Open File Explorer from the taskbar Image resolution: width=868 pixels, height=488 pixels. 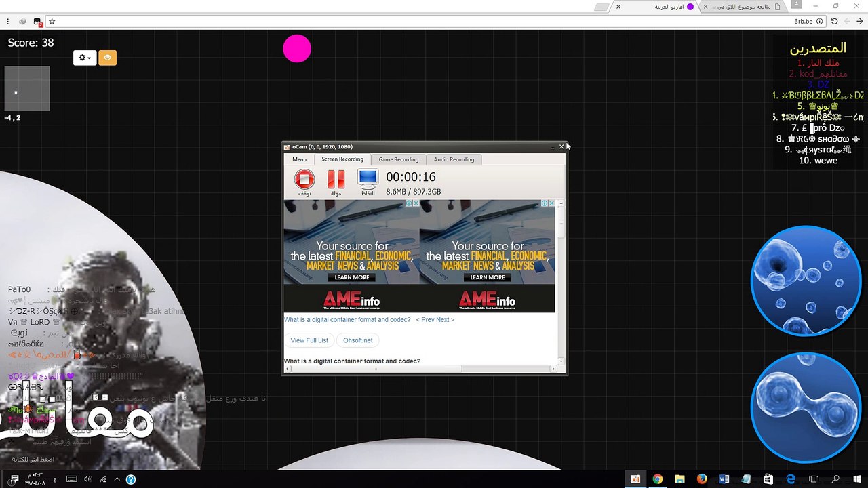point(679,479)
